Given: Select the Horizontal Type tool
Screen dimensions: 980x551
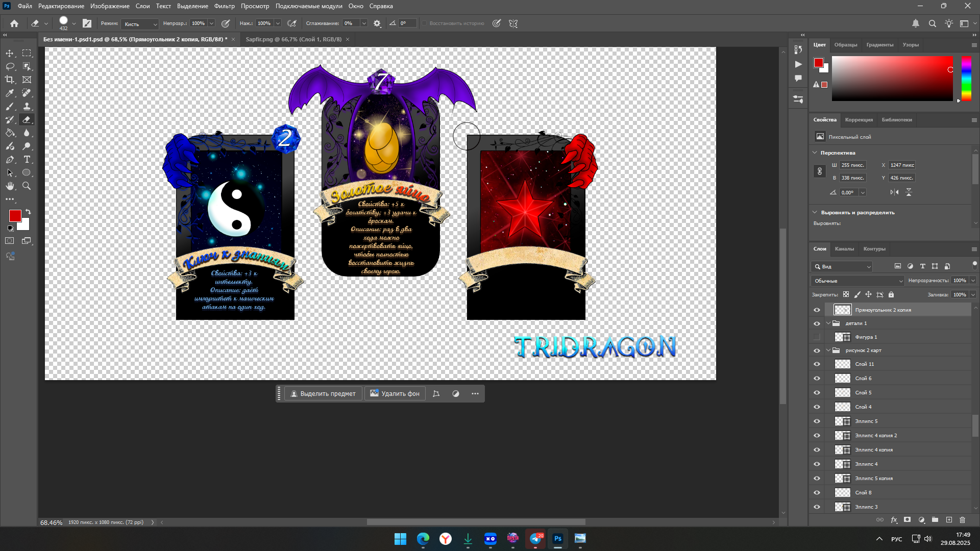Looking at the screenshot, I should 27,160.
